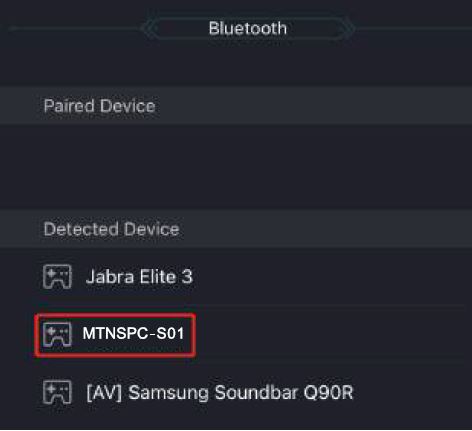
Task: Click blank space right of Jabra Elite 3
Action: pyautogui.click(x=330, y=277)
